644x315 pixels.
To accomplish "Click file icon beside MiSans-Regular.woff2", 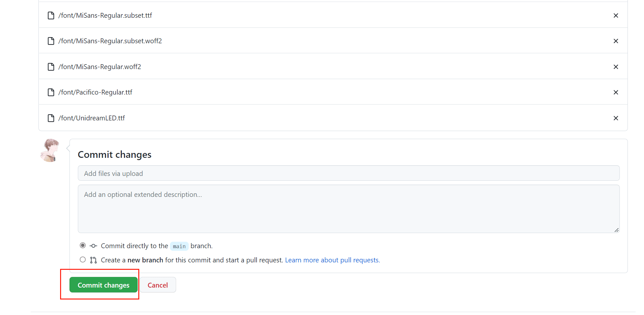I will tap(51, 67).
